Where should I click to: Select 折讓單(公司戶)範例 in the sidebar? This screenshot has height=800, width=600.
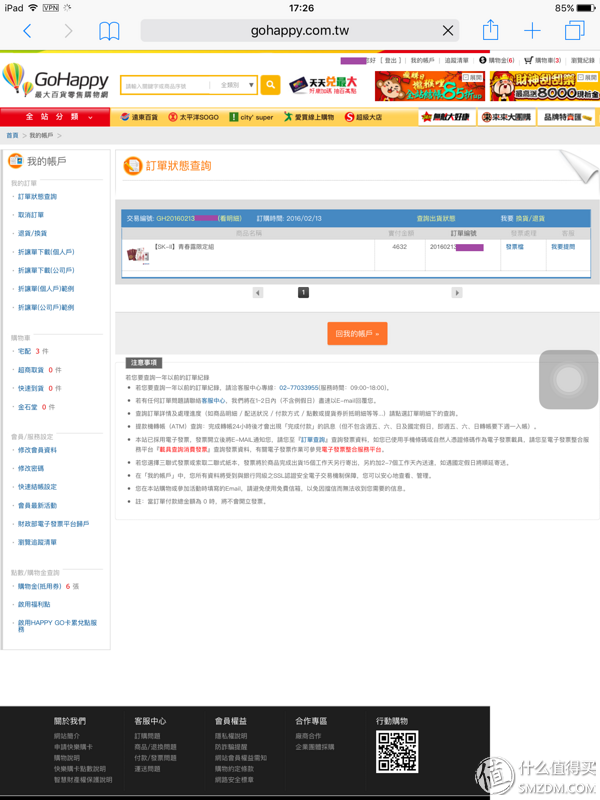click(46, 307)
